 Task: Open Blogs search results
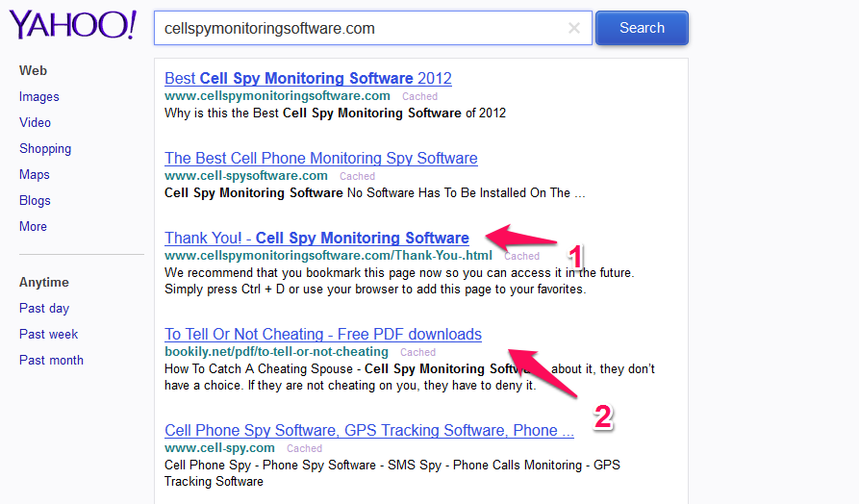35,200
